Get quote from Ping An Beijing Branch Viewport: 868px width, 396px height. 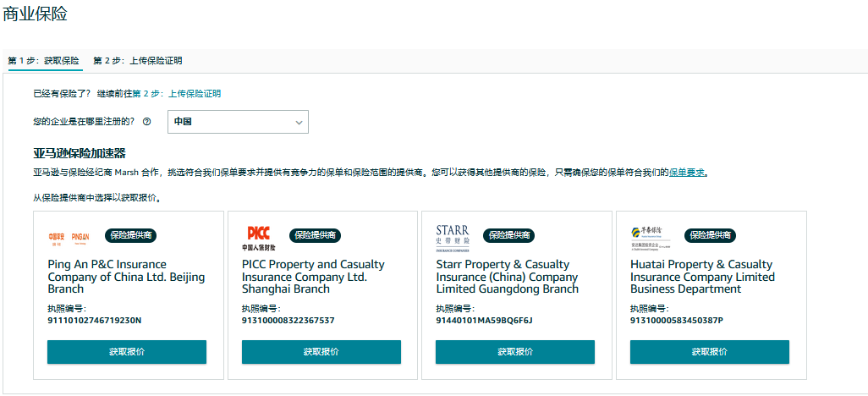tap(127, 352)
